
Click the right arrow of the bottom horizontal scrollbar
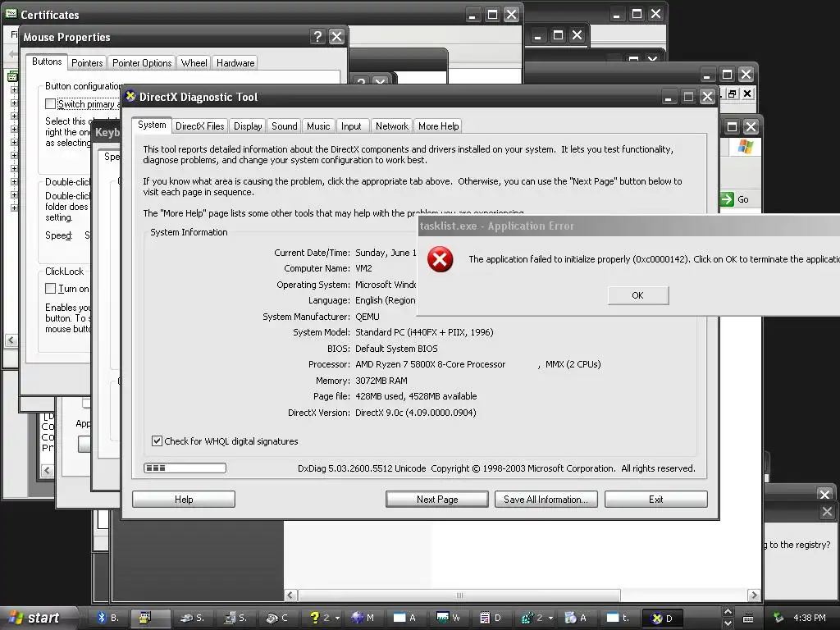[x=755, y=596]
